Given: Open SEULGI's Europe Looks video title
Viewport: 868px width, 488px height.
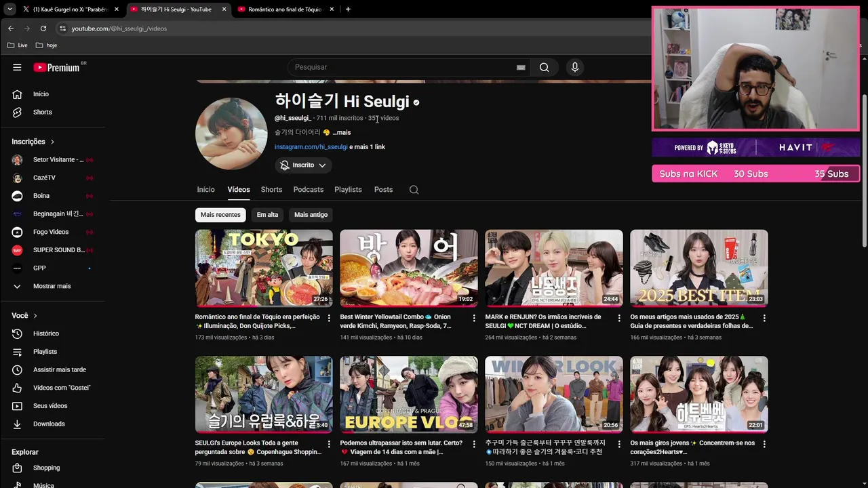Looking at the screenshot, I should pyautogui.click(x=258, y=447).
